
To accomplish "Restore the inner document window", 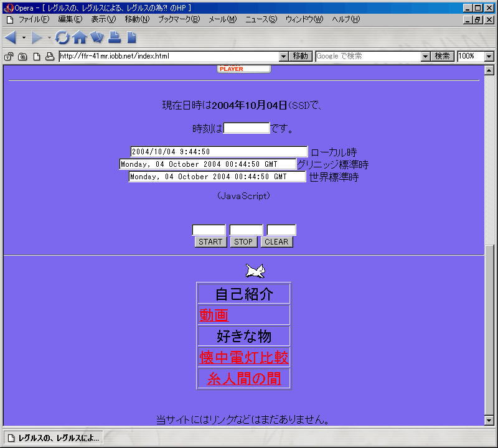I will pos(477,20).
